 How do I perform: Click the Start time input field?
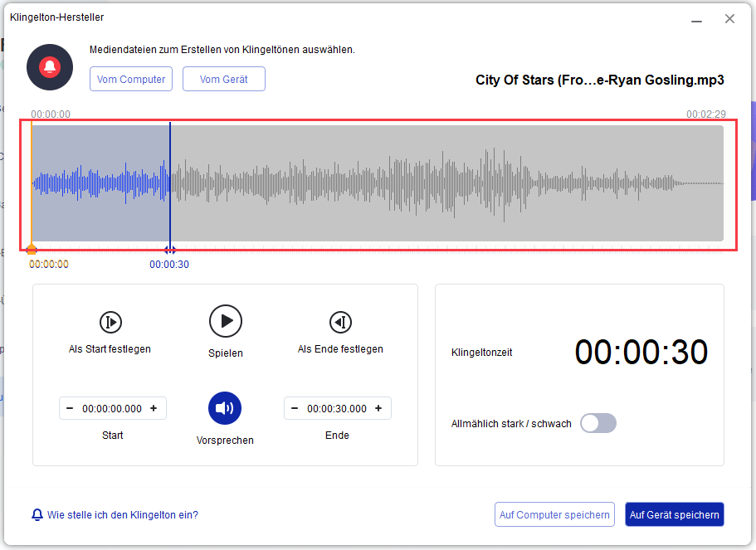112,408
